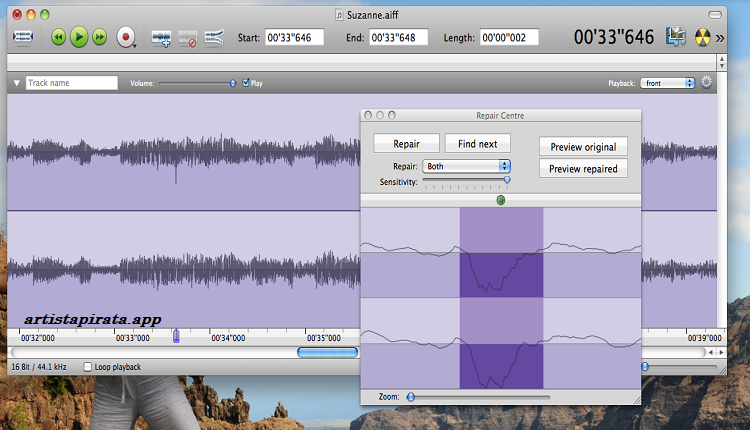Click the burn disc radioactive icon

704,37
